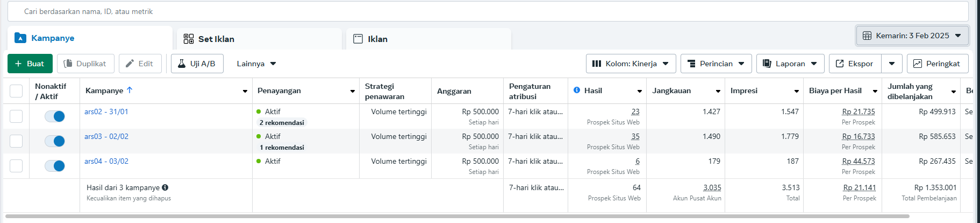Click info icon beside Hasil dari 3 kampanye
Image resolution: width=980 pixels, height=223 pixels.
(165, 187)
